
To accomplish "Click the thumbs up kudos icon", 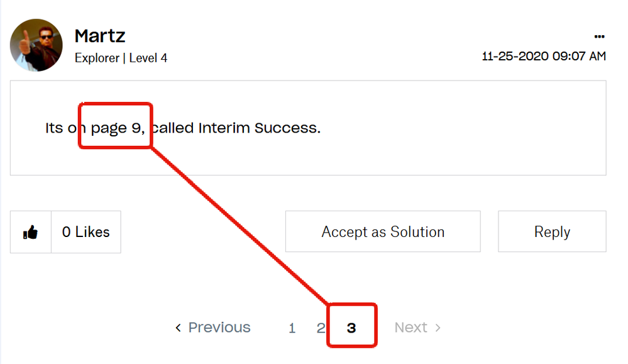I will [x=30, y=233].
